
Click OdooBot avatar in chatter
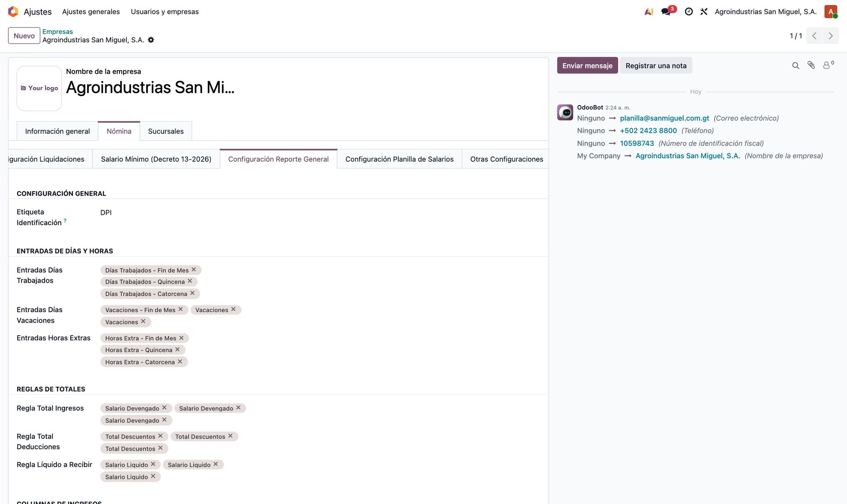pos(565,112)
